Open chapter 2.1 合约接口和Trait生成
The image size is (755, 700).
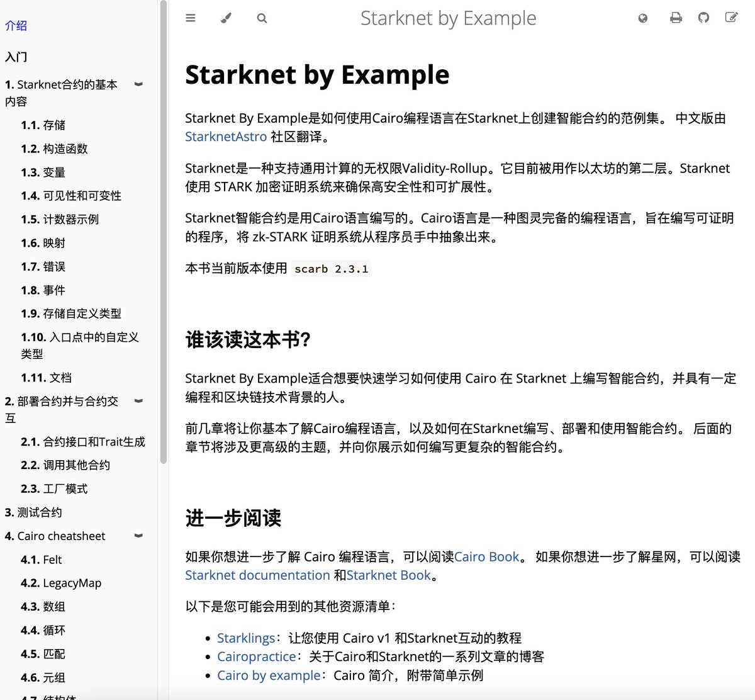pos(83,442)
